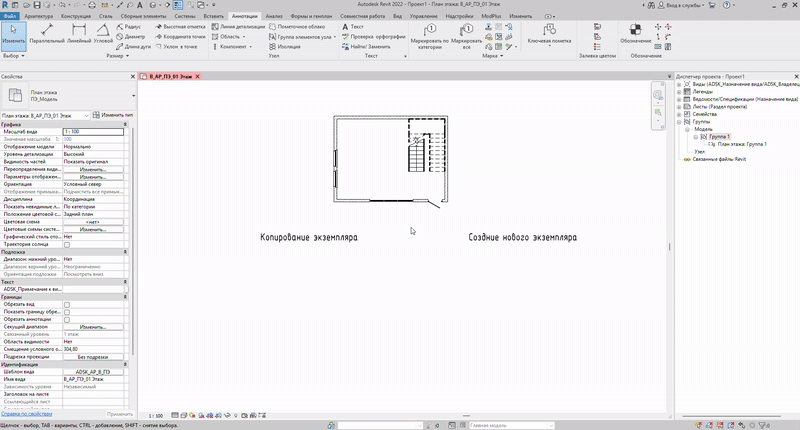
Task: Switch to the Управление ribbon tab
Action: pos(423,16)
